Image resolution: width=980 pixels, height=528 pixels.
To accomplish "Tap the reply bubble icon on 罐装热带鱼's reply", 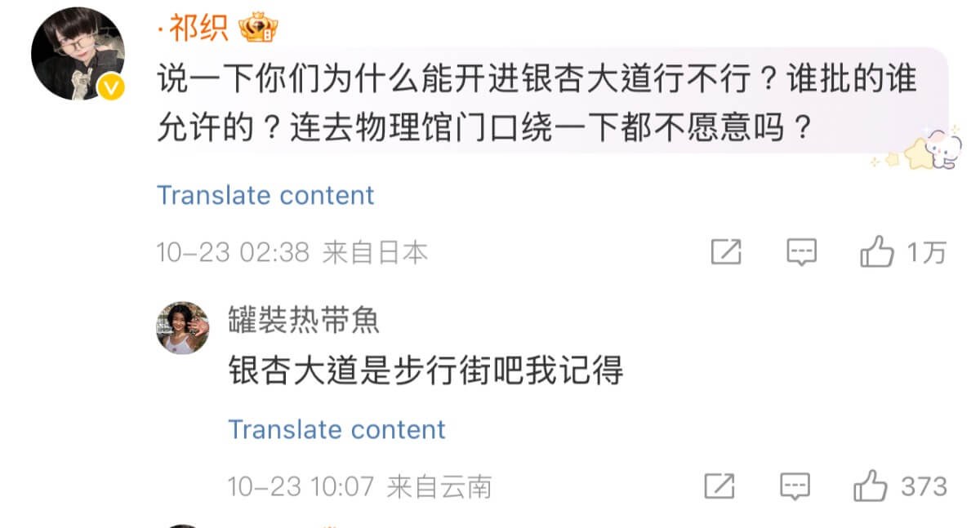I will pos(795,486).
